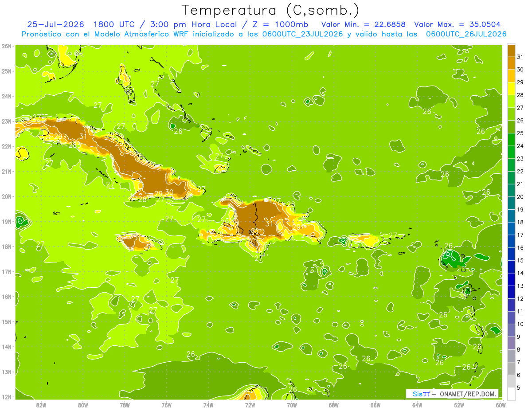Click the '20N' latitude axis label
Viewport: 532px width, 411px height.
pos(7,196)
